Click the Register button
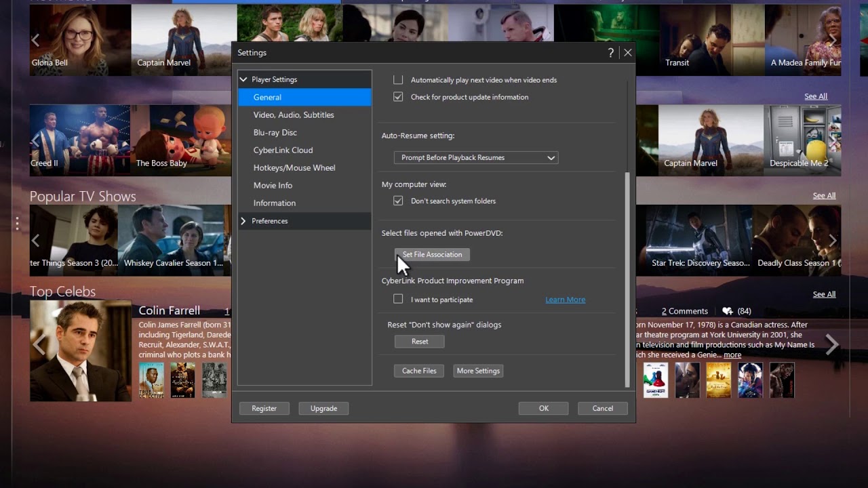Viewport: 868px width, 488px height. tap(264, 408)
